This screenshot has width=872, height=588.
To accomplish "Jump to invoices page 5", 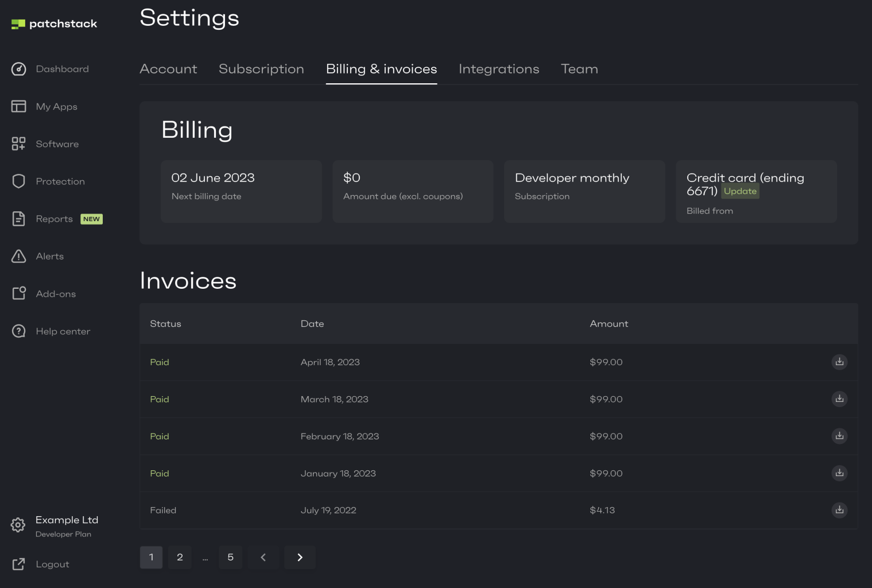I will tap(230, 558).
